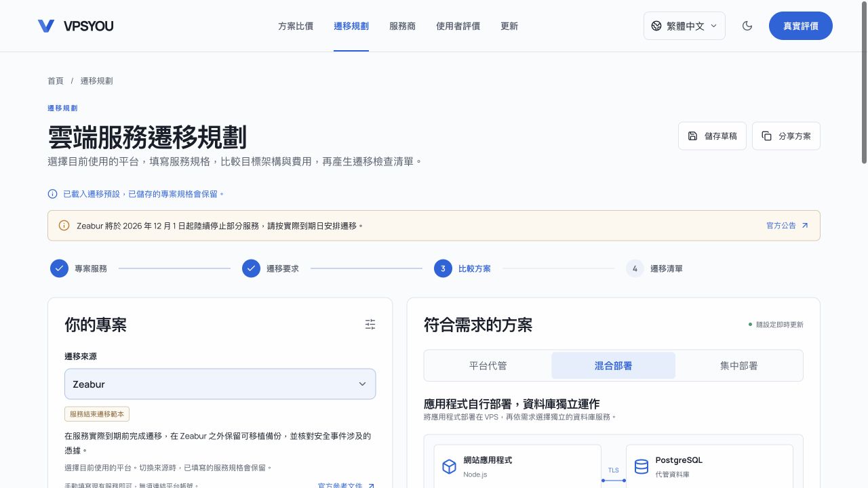The height and width of the screenshot is (488, 868).
Task: Open the settings sliders icon in 你的專案
Action: pyautogui.click(x=370, y=325)
